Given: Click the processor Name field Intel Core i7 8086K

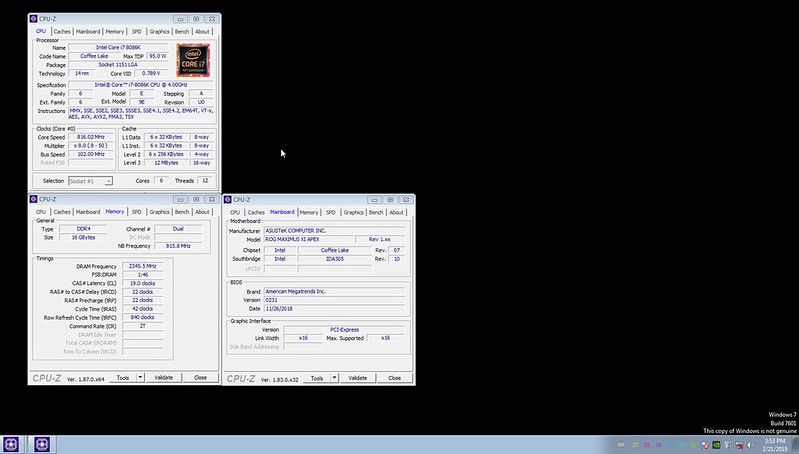Looking at the screenshot, I should point(118,47).
